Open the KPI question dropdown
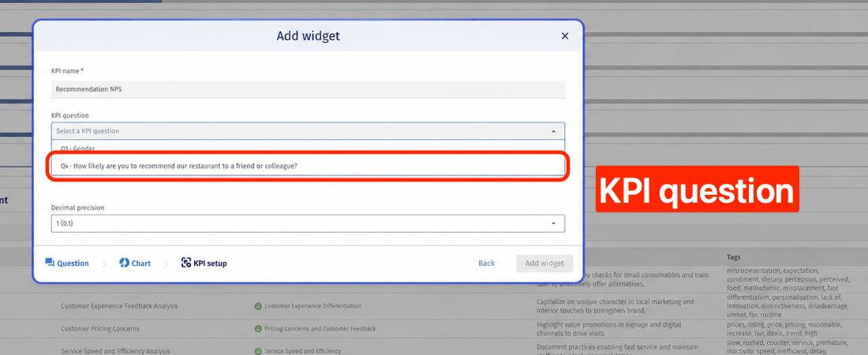This screenshot has width=868, height=355. click(309, 131)
